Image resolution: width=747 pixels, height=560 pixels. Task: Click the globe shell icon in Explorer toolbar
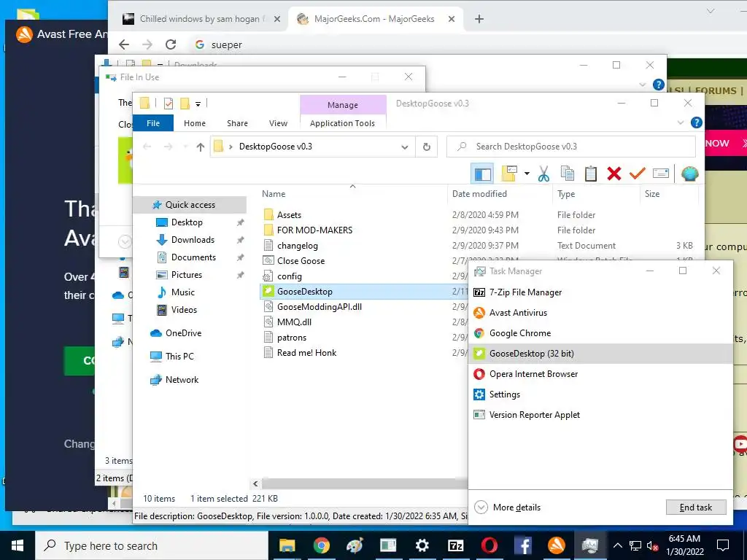tap(689, 174)
